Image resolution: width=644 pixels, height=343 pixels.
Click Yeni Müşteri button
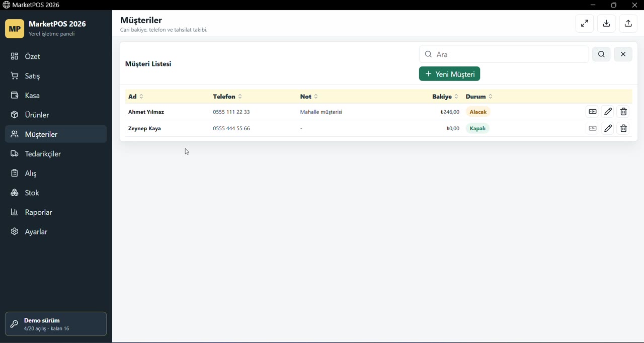click(x=450, y=74)
